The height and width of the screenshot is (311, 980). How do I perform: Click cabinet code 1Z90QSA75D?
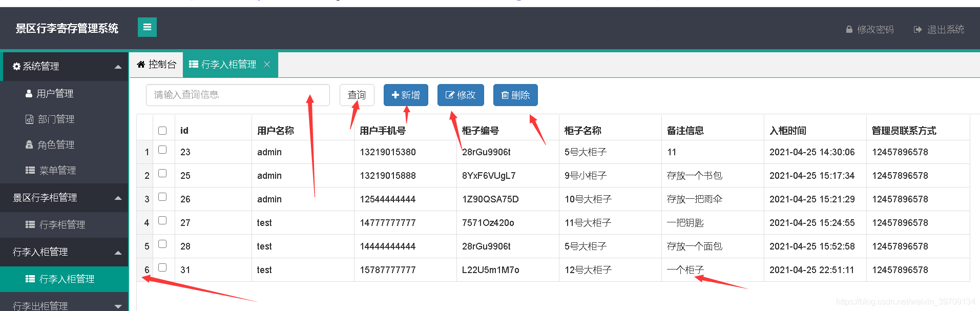[x=490, y=199]
